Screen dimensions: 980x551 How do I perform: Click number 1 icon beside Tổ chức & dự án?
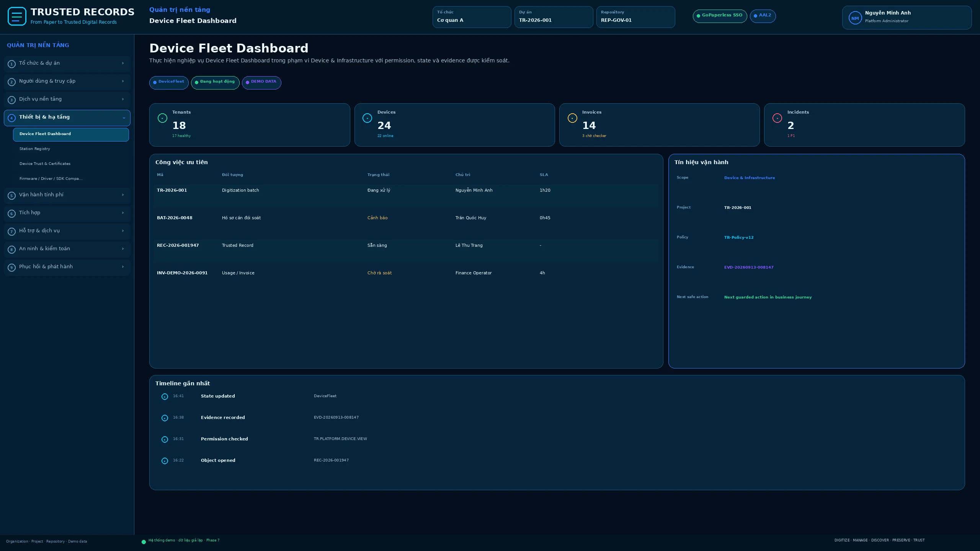(11, 64)
